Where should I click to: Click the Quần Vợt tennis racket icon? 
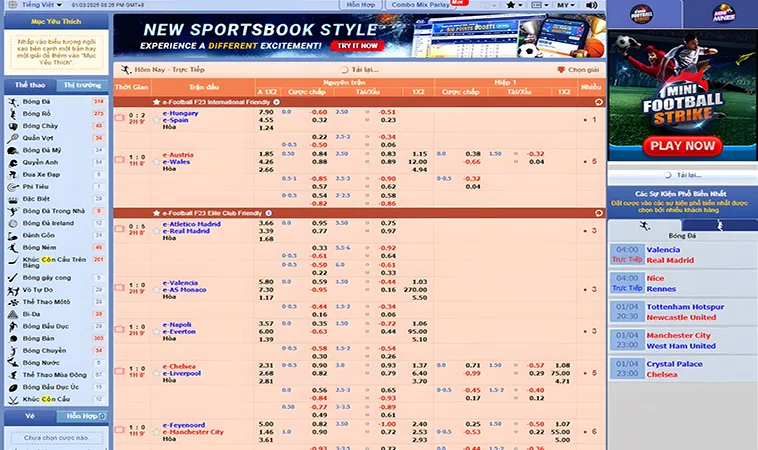pyautogui.click(x=11, y=138)
